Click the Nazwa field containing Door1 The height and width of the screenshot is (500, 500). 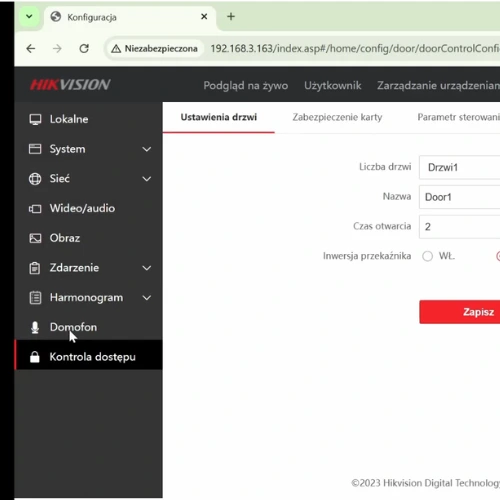click(x=460, y=197)
